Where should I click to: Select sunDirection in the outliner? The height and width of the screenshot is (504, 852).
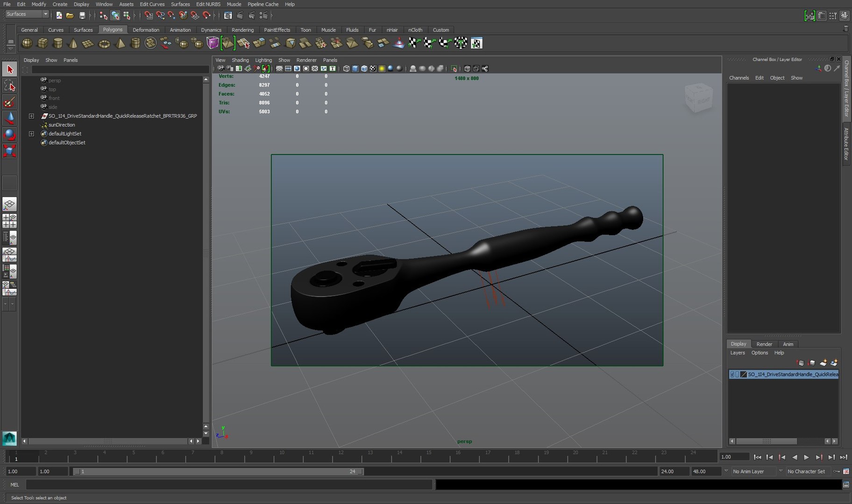pos(62,125)
